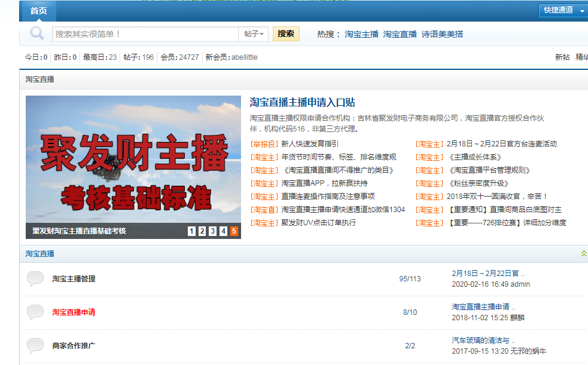This screenshot has height=365, width=588.
Task: Select slide 1 in slideshow
Action: pos(191,231)
